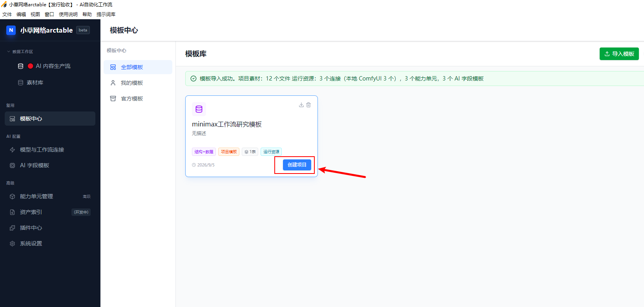Image resolution: width=644 pixels, height=307 pixels.
Task: Select the 模板中心 icon in the dark sidebar
Action: tap(13, 119)
